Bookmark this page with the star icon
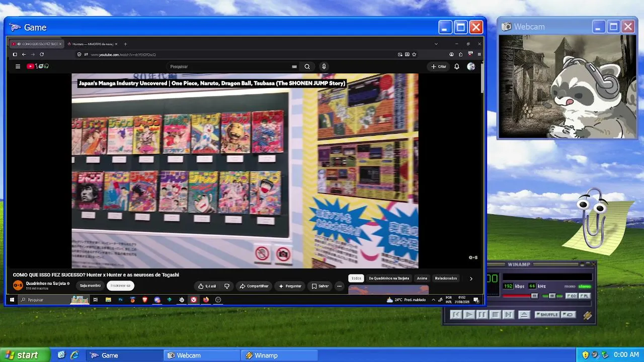Viewport: 644px width, 362px height. 414,54
